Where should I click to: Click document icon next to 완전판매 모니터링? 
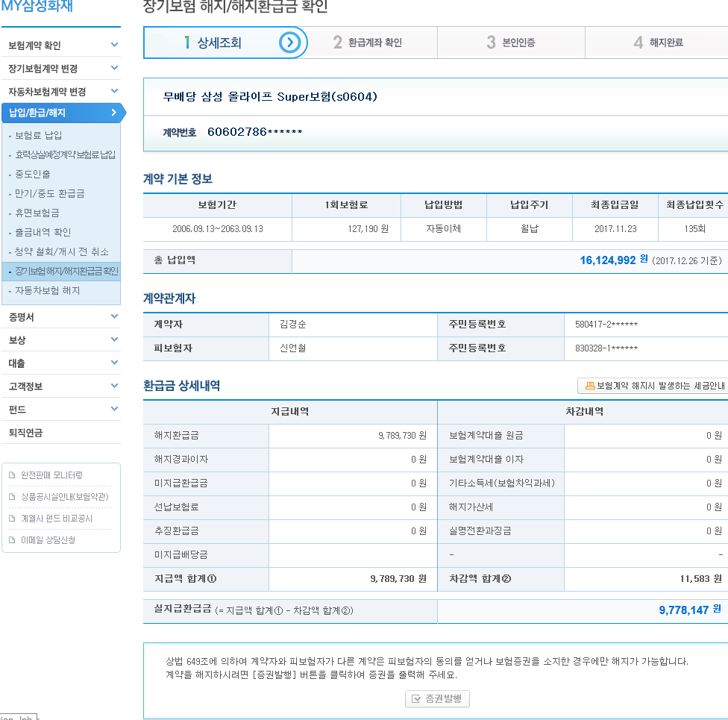[12, 475]
